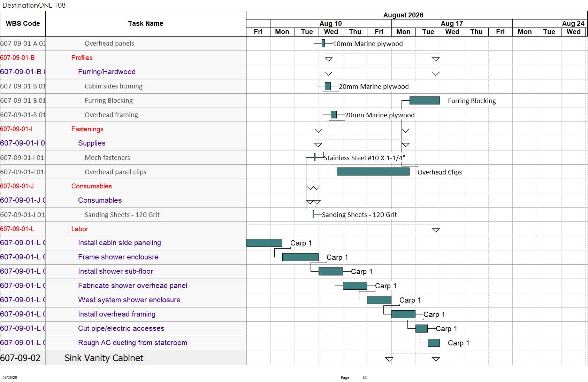Select the Cabin sides framing task name
This screenshot has height=382, width=588.
114,86
